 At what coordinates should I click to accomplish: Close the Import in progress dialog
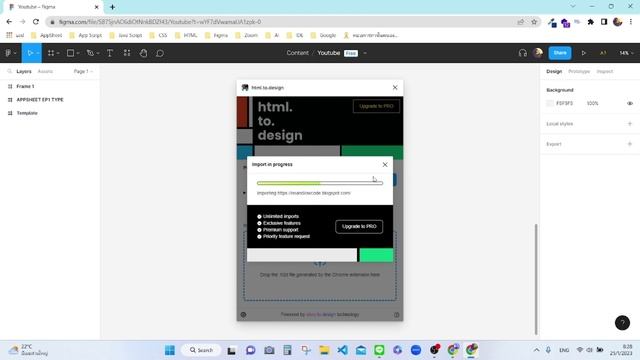coord(385,164)
